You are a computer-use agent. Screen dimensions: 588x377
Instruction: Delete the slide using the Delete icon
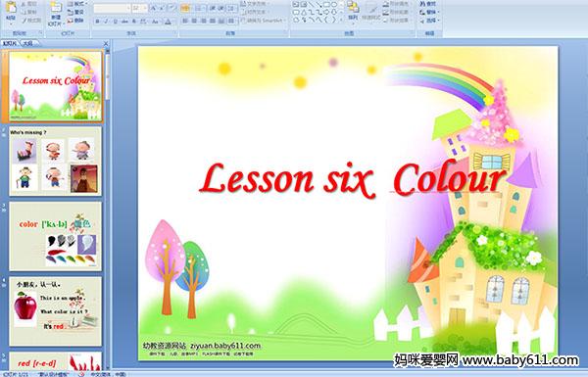71,21
